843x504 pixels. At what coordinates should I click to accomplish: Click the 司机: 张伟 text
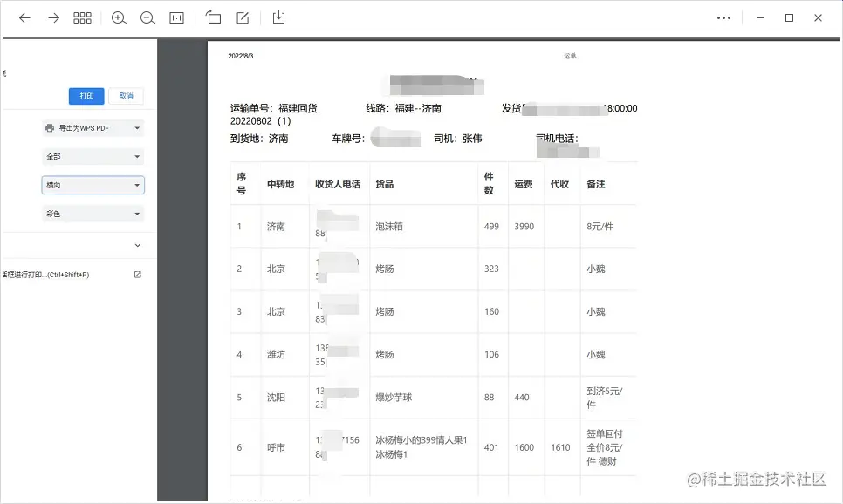click(x=458, y=138)
